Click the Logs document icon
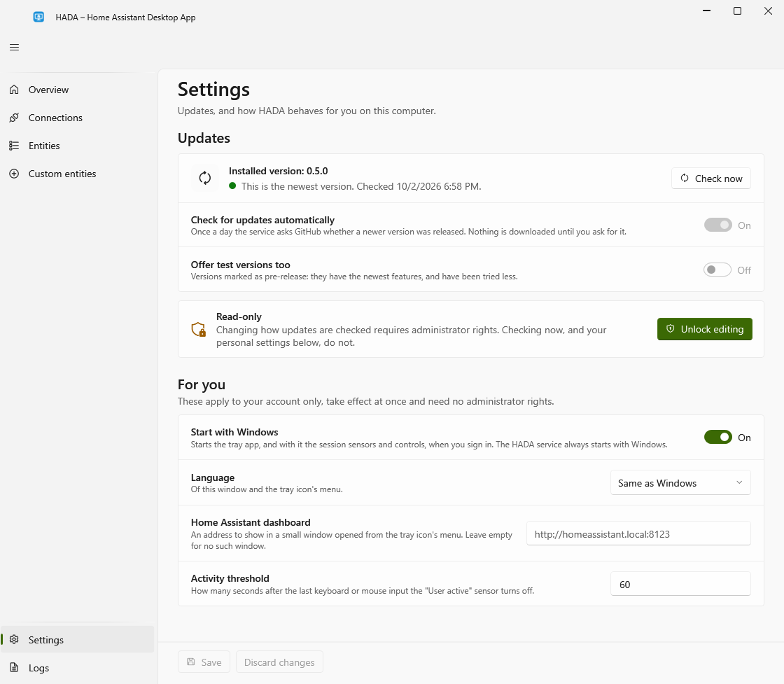 [14, 667]
